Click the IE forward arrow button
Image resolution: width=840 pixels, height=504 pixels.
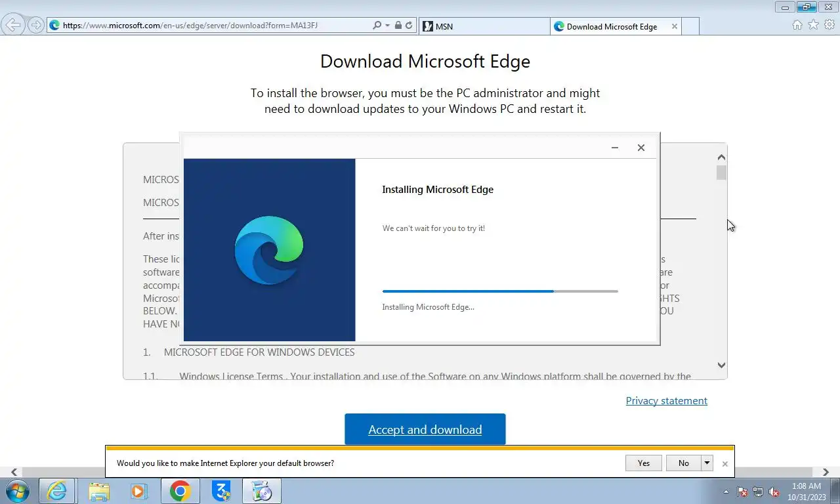tap(36, 26)
